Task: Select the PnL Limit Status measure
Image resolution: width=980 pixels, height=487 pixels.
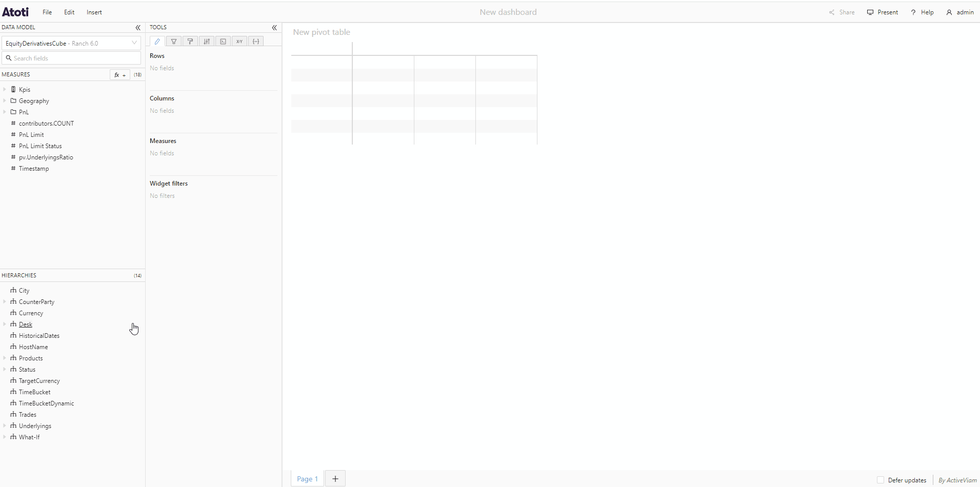Action: tap(40, 146)
